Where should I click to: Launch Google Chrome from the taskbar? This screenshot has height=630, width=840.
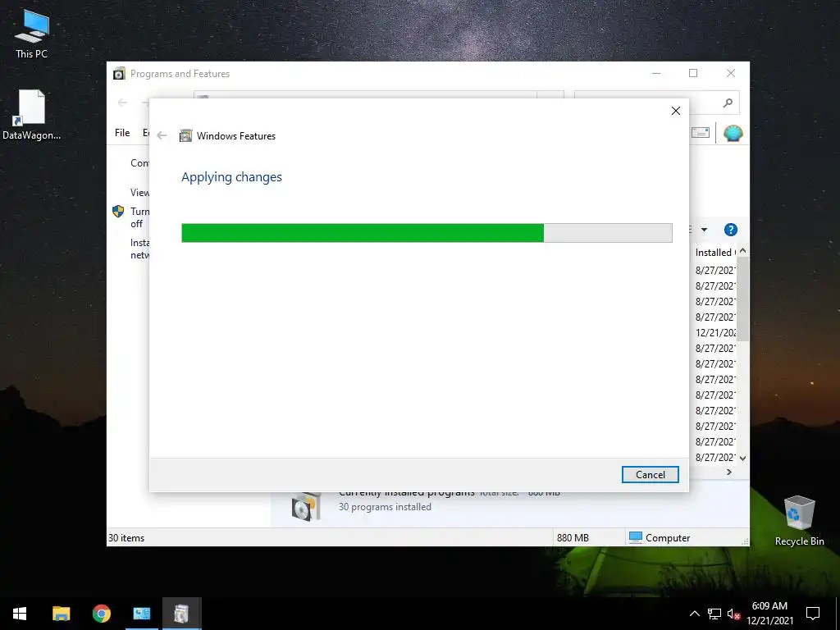click(101, 614)
